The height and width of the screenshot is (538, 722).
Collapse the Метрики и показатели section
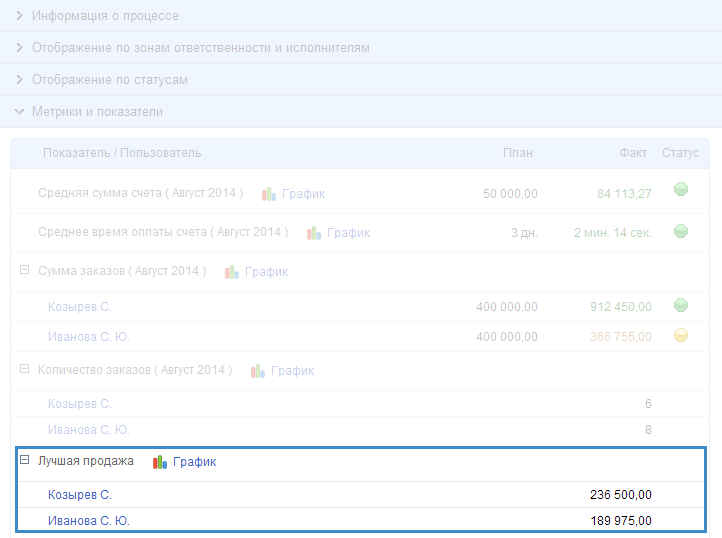(x=97, y=111)
